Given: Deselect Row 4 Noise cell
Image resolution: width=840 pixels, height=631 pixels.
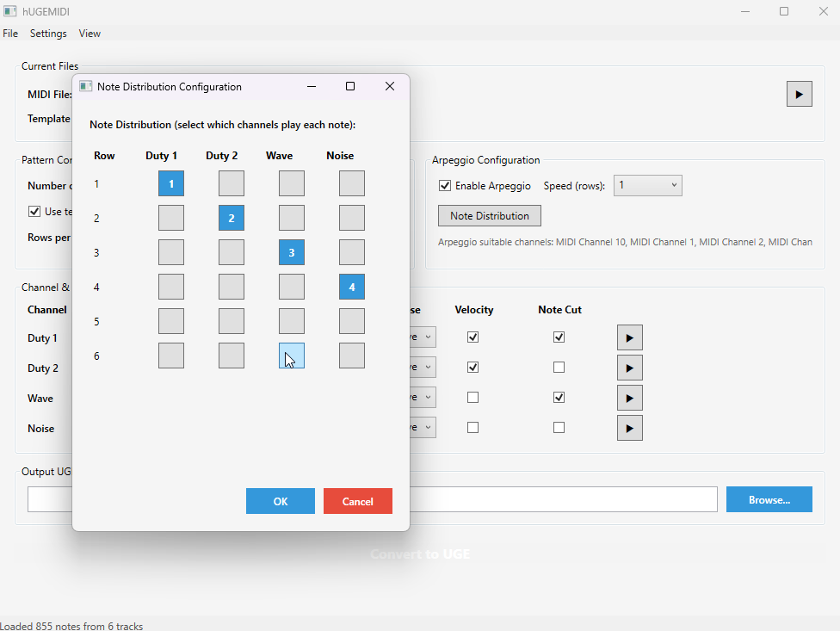Looking at the screenshot, I should 352,288.
